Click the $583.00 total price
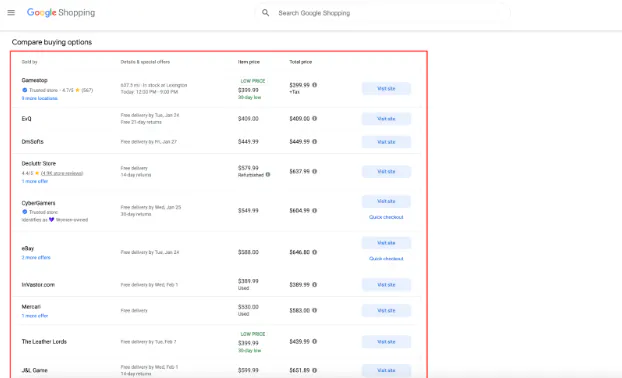 click(x=299, y=311)
